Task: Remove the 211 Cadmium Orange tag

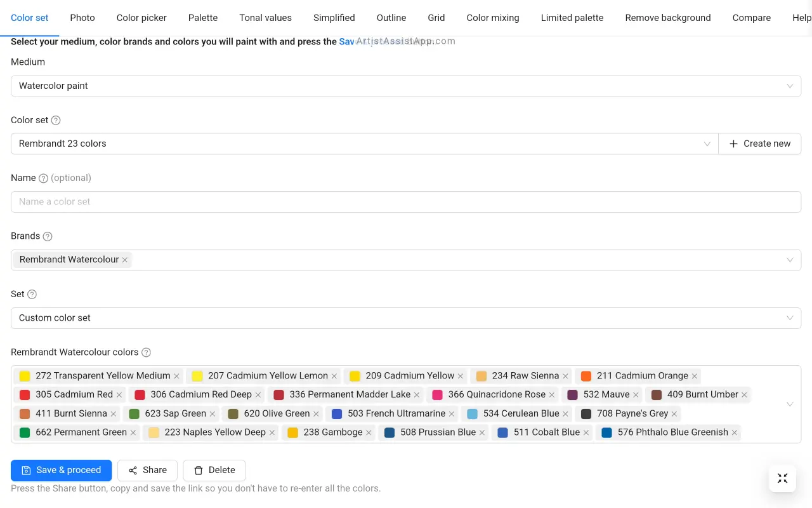Action: point(695,376)
